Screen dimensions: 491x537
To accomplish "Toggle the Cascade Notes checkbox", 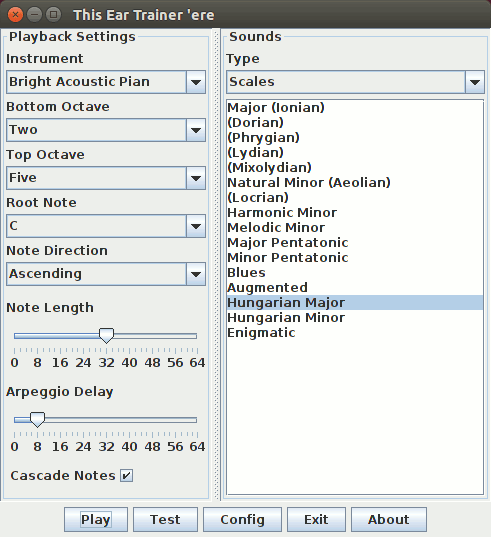I will tap(126, 476).
